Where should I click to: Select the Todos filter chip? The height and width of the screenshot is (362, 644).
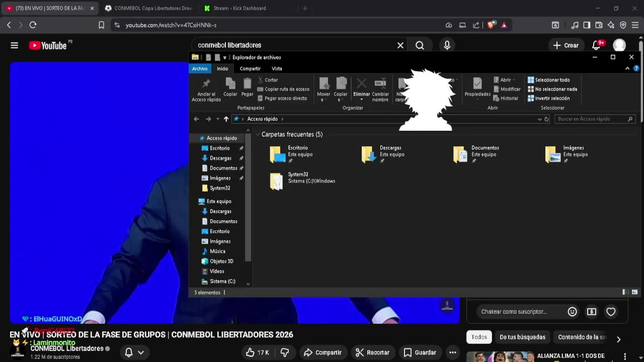click(479, 337)
